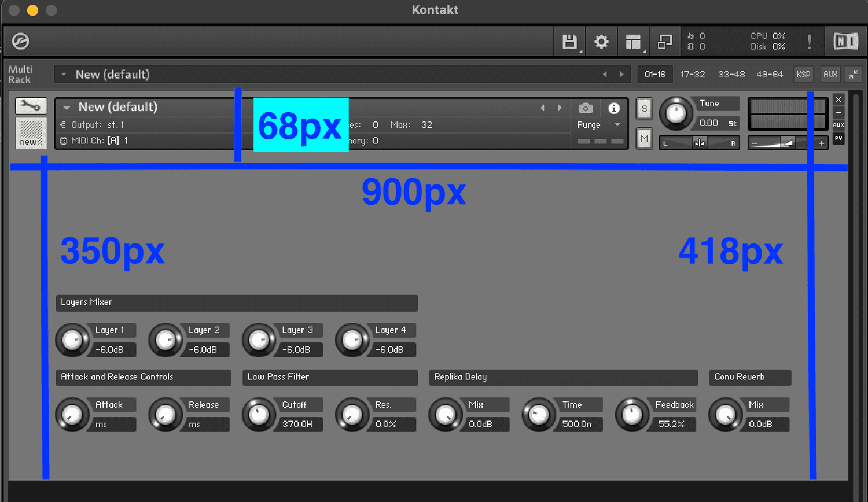Switch to the 17-32 instrument bank tab
868x502 pixels.
pyautogui.click(x=693, y=74)
